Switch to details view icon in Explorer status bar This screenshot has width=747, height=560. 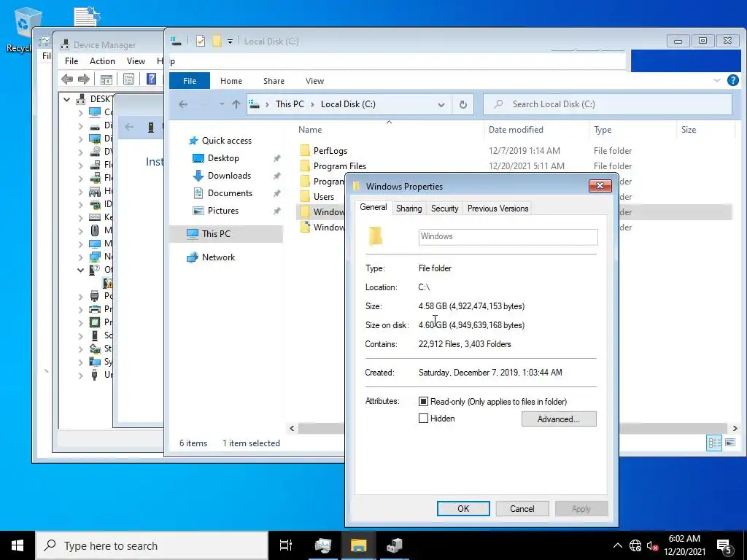(x=714, y=443)
